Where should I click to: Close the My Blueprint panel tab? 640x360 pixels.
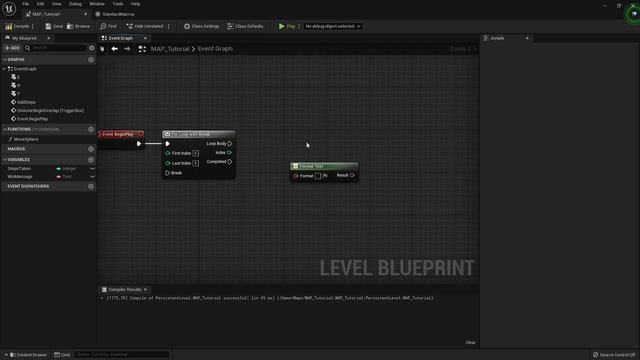(49, 38)
